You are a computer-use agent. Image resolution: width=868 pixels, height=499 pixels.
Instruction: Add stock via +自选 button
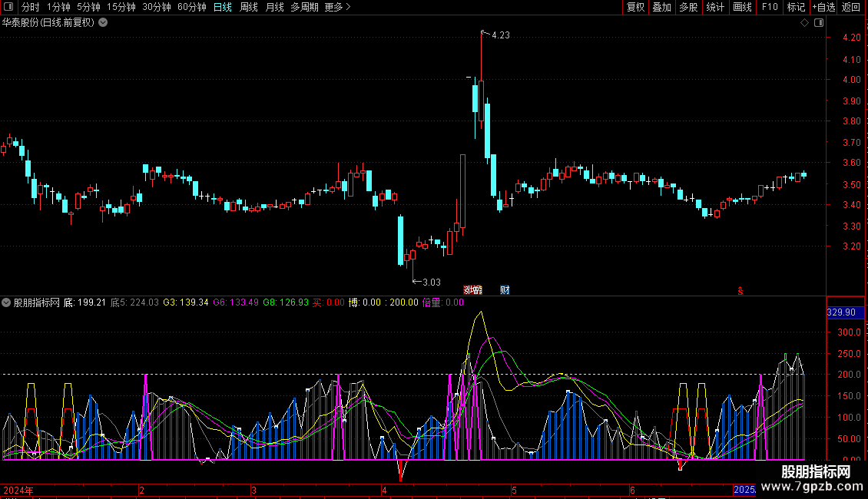(x=822, y=7)
